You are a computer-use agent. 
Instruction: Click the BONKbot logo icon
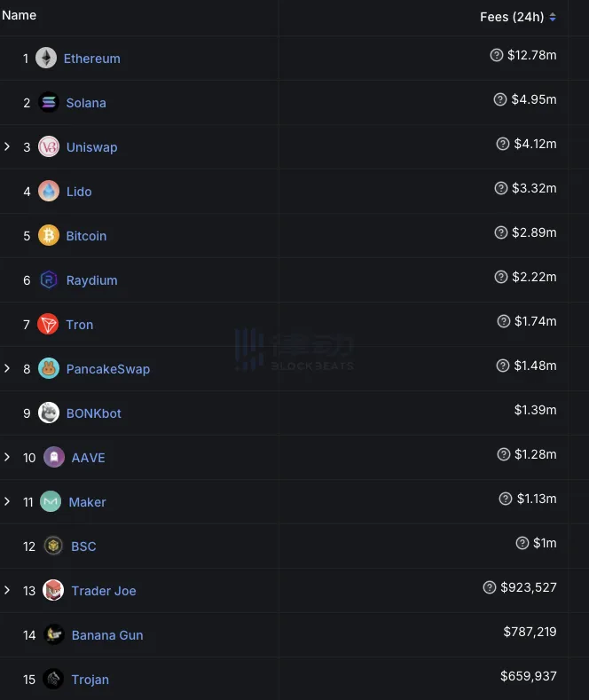(49, 413)
